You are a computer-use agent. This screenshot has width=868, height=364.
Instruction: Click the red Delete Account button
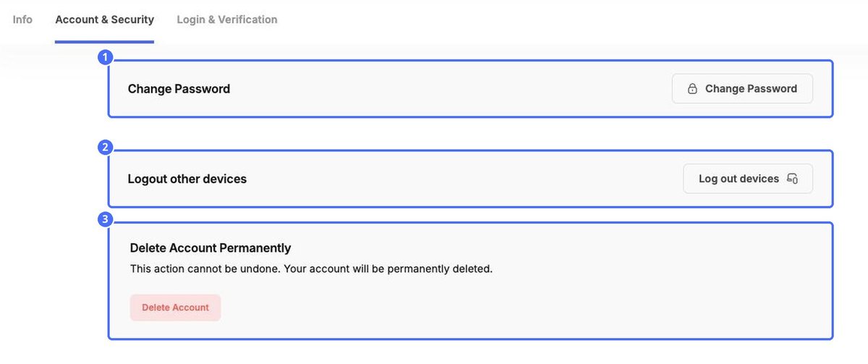175,308
